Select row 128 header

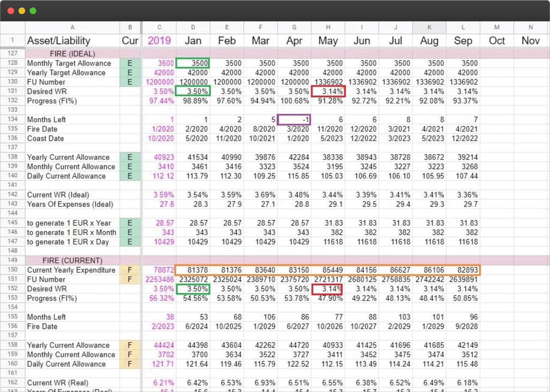tap(12, 63)
